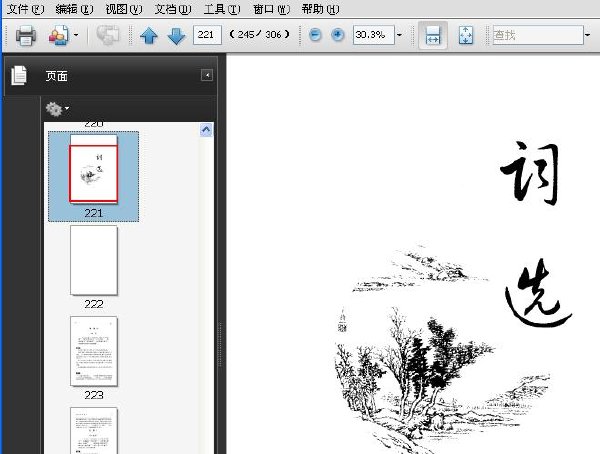Open the pages panel gear options
Image resolution: width=600 pixels, height=454 pixels.
[57, 109]
